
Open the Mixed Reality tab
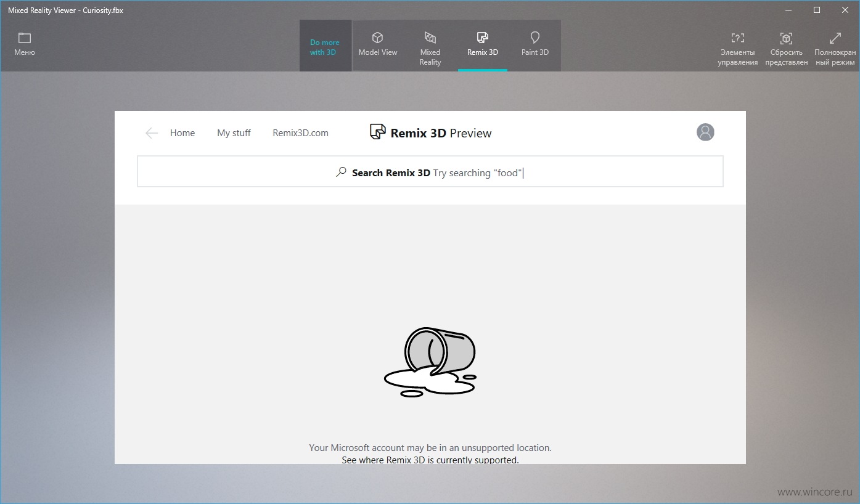point(430,47)
